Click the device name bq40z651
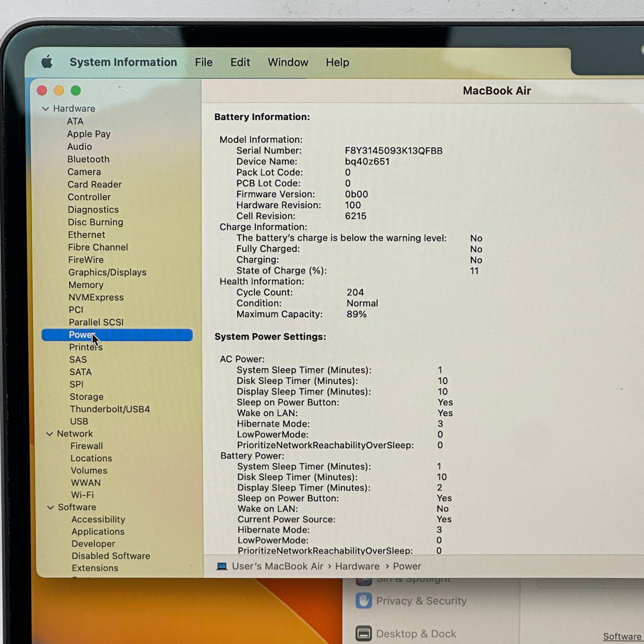 tap(368, 162)
